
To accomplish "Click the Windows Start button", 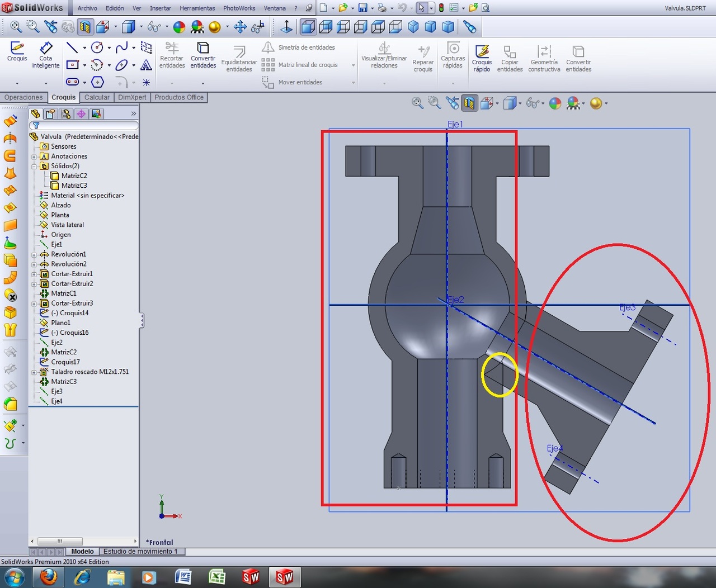I will [x=15, y=577].
